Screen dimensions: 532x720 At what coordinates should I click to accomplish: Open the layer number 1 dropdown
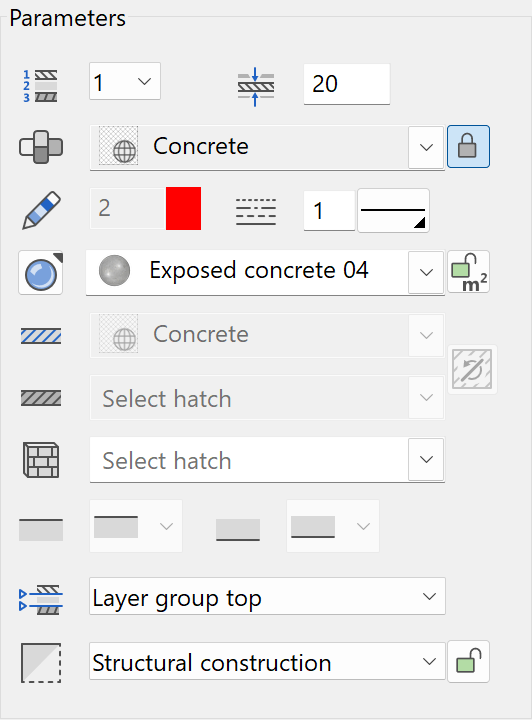125,81
